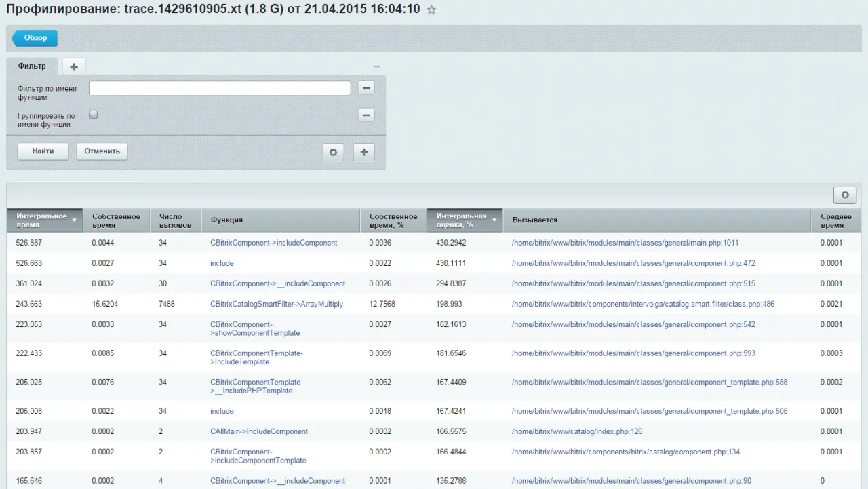This screenshot has height=489, width=868.
Task: Add a new filter tab with plus
Action: coord(74,66)
